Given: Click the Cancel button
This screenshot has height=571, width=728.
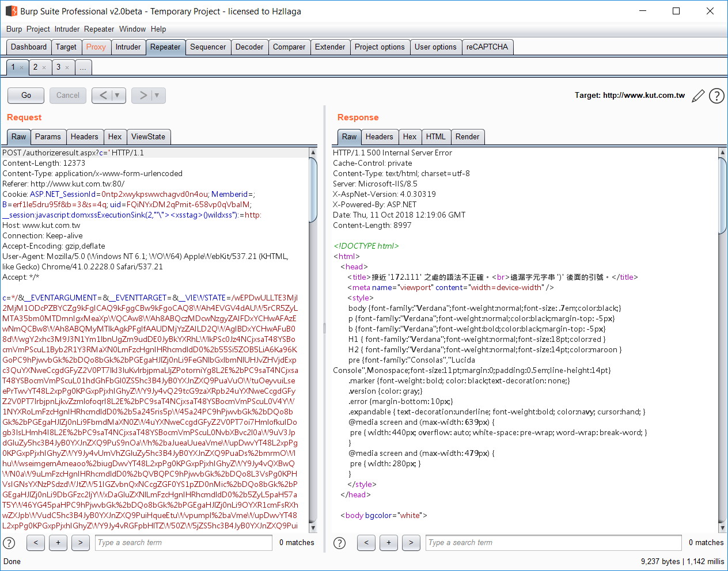Looking at the screenshot, I should [68, 95].
